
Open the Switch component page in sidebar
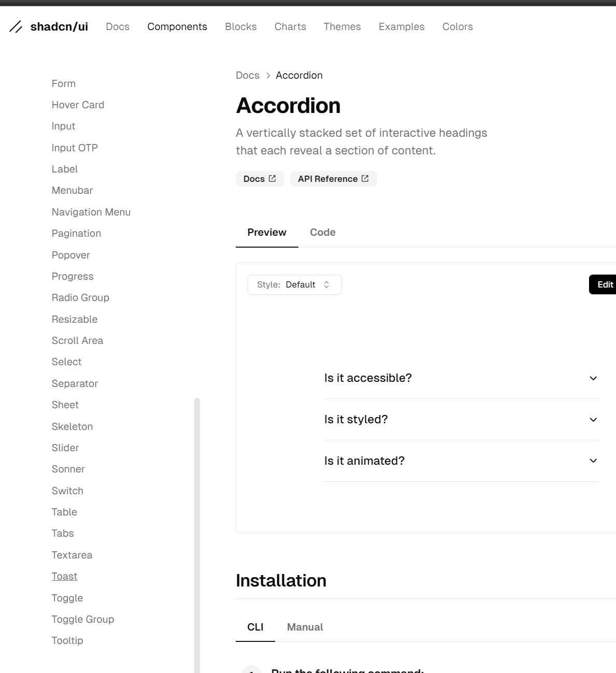[x=67, y=491]
